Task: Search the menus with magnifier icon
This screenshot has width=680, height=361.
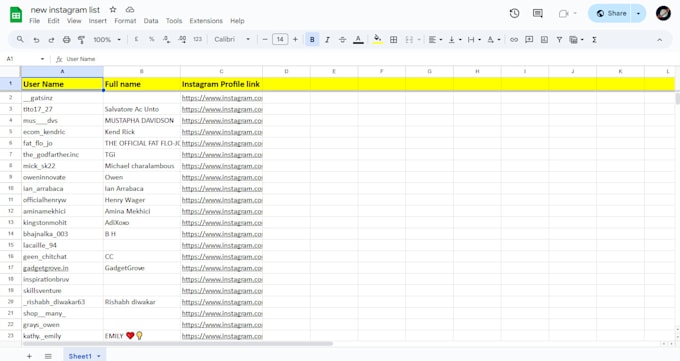Action: [x=20, y=39]
